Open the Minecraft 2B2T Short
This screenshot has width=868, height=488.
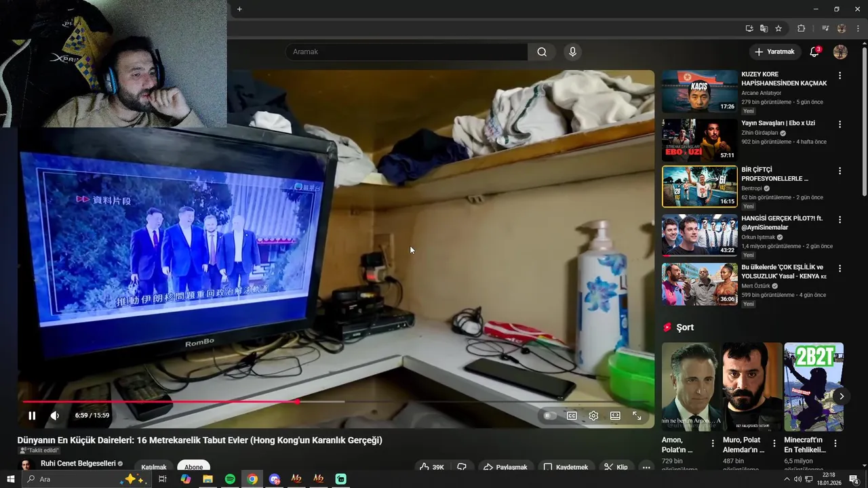point(814,387)
